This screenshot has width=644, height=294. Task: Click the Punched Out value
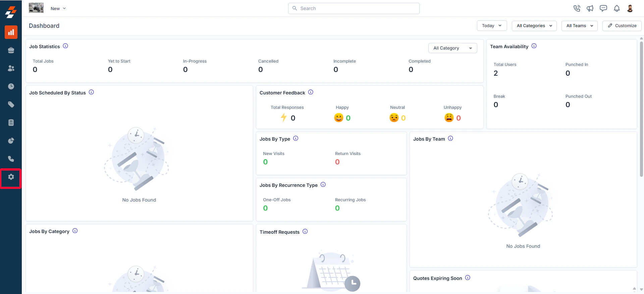click(568, 105)
